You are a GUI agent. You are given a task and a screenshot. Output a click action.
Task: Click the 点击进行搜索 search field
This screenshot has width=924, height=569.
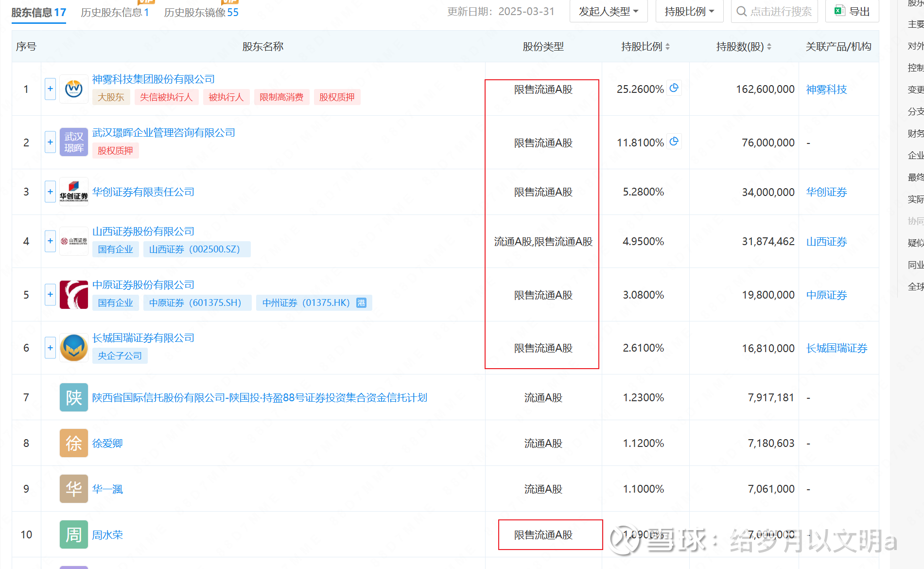[x=774, y=11]
